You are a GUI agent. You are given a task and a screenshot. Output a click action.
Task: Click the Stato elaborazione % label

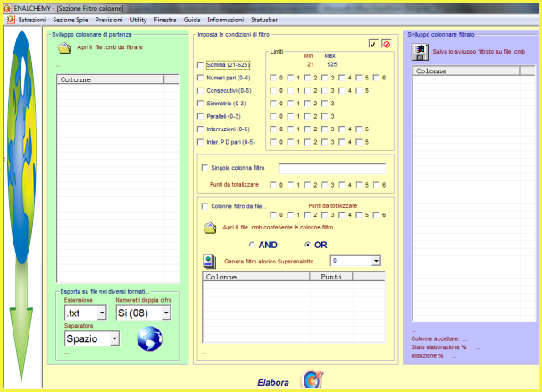point(438,347)
